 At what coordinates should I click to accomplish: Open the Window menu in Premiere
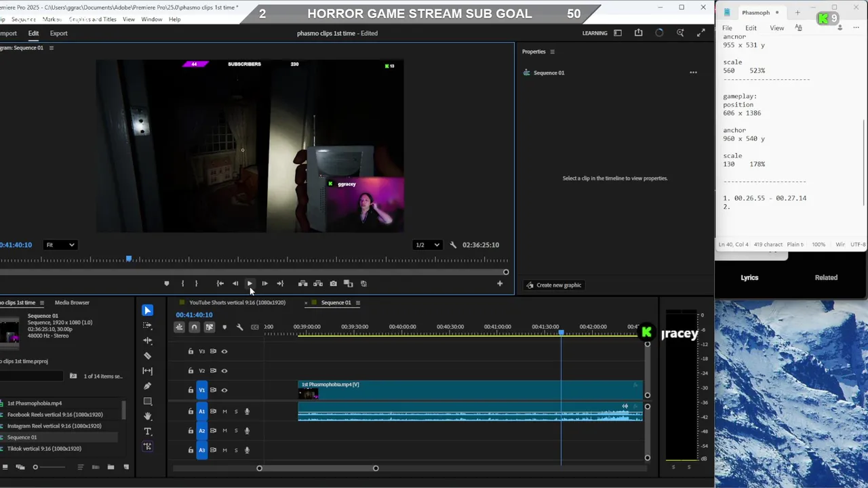[x=151, y=19]
